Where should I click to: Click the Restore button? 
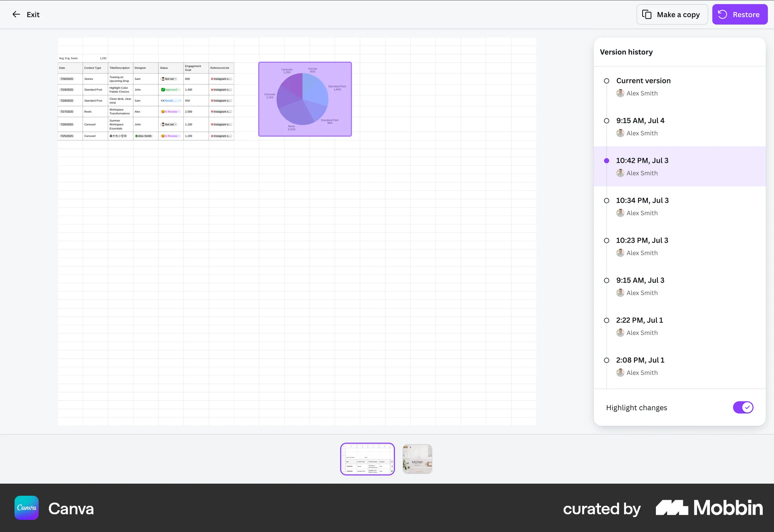pos(740,14)
